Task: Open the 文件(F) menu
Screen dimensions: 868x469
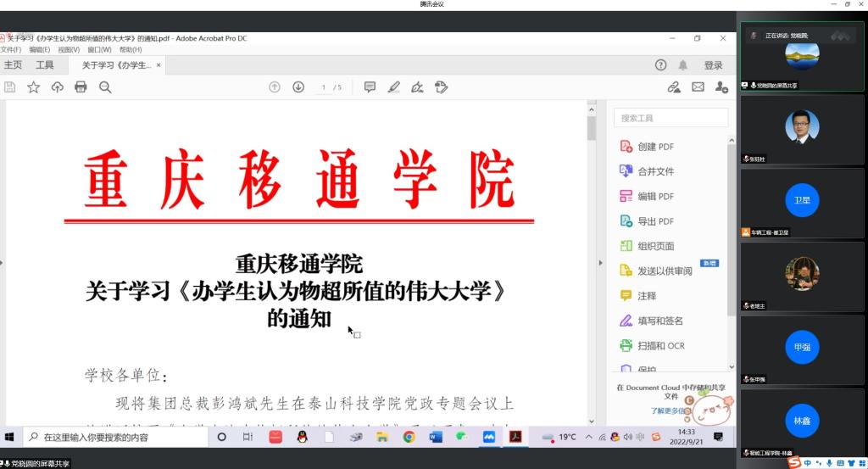Action: [x=10, y=50]
